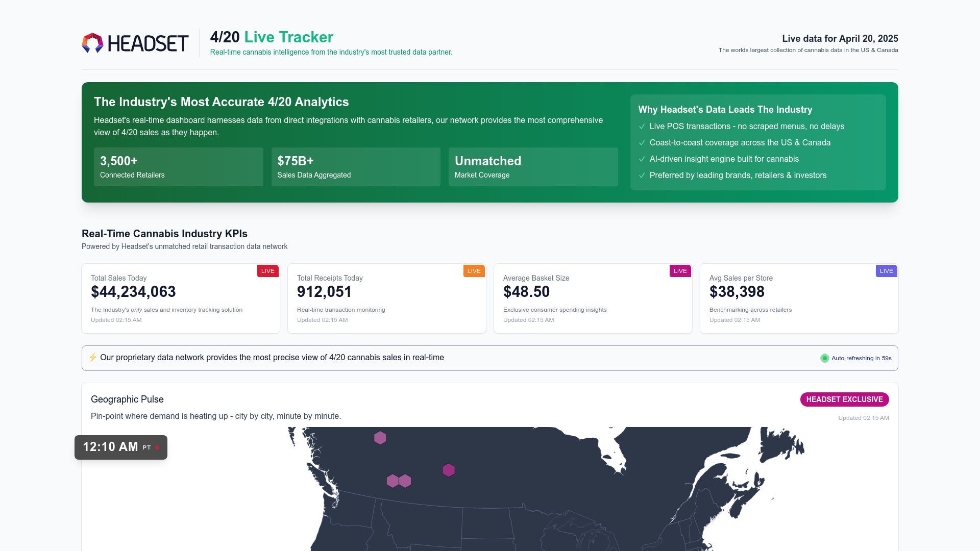Image resolution: width=980 pixels, height=551 pixels.
Task: Click LIVE badge on Average Basket Size card
Action: pyautogui.click(x=680, y=271)
